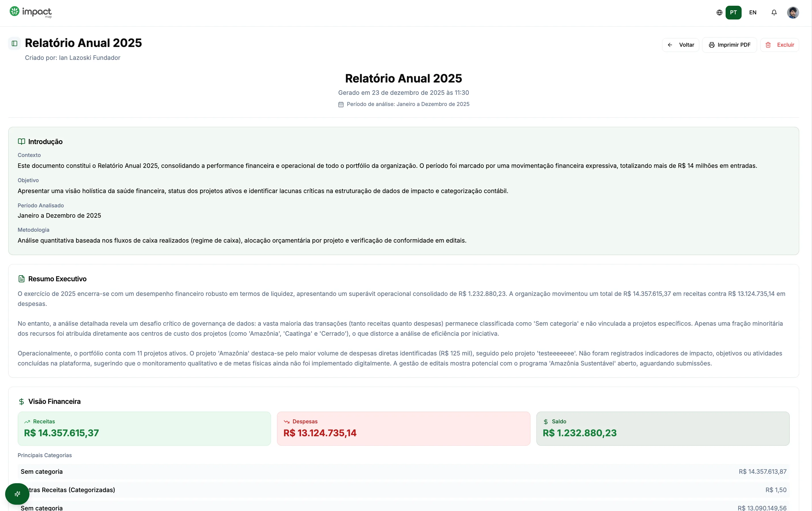Click the Saldo summary card

663,429
